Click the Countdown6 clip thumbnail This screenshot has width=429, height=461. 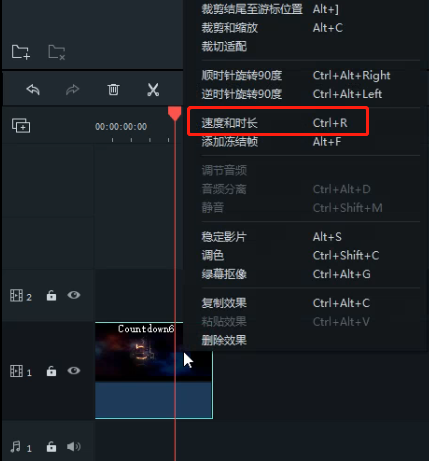(154, 352)
